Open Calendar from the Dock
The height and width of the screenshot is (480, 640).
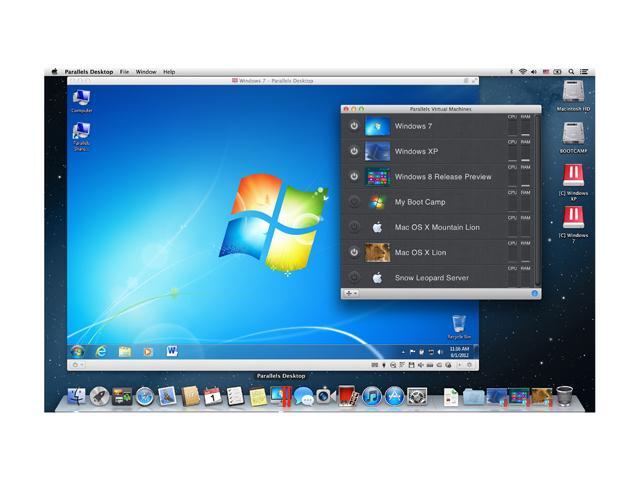(x=212, y=396)
